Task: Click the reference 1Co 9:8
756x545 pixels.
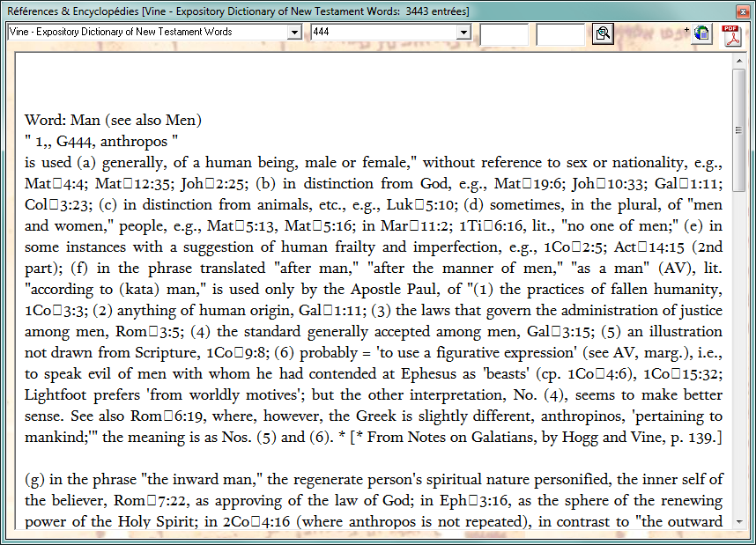Action: [235, 353]
